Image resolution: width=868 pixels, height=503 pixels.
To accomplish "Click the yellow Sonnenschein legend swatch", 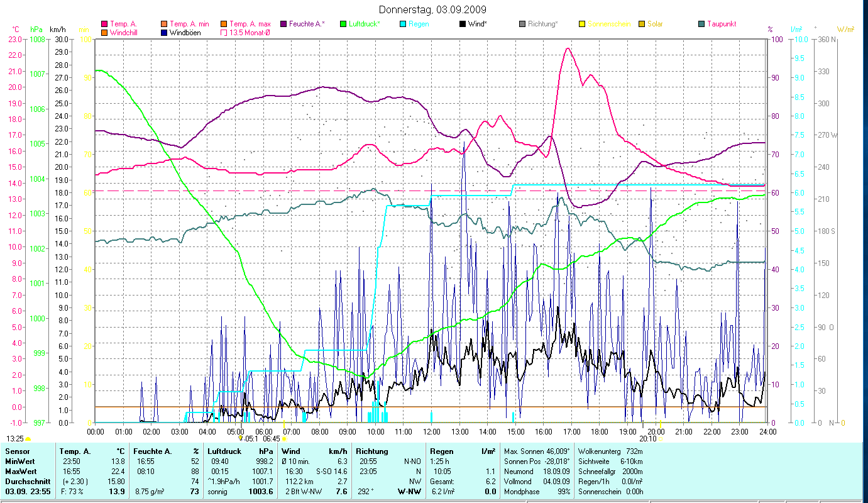I will coord(581,24).
